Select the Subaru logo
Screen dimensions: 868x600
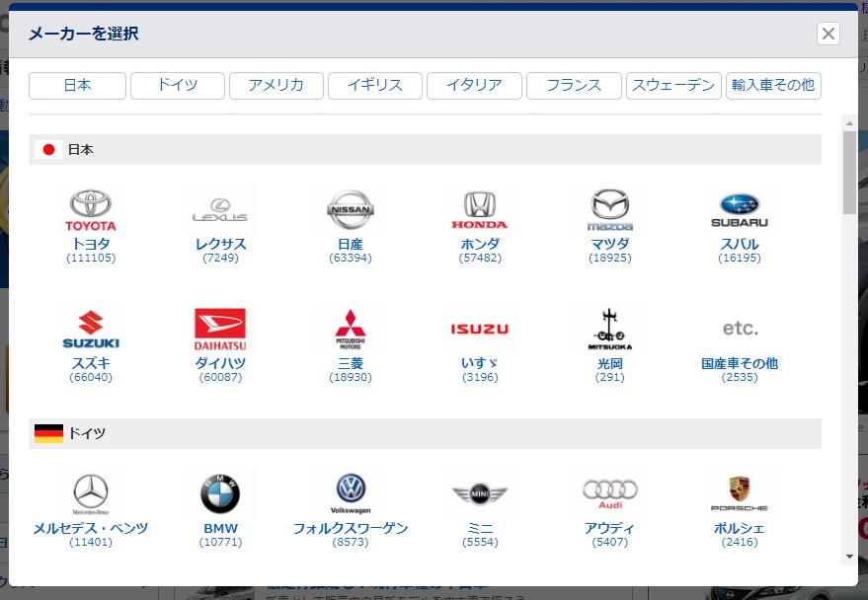(x=740, y=211)
